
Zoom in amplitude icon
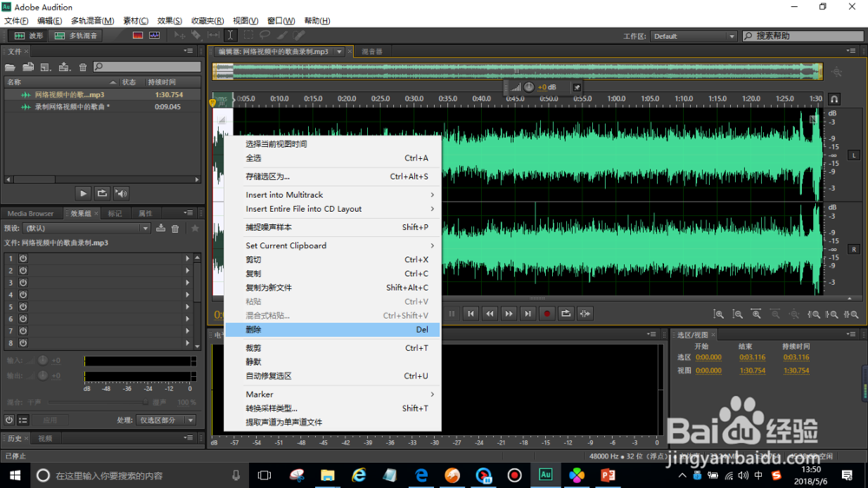point(719,314)
